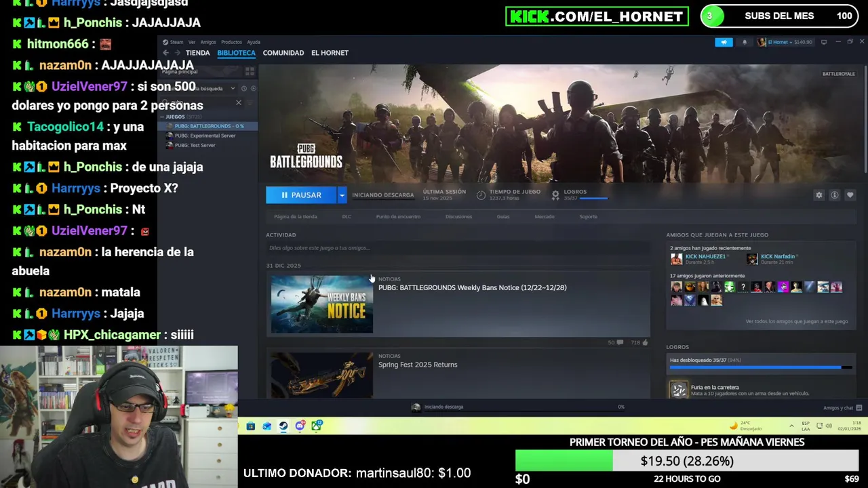
Task: Open KICK NAHUEZE1 friend avatar
Action: point(676,259)
